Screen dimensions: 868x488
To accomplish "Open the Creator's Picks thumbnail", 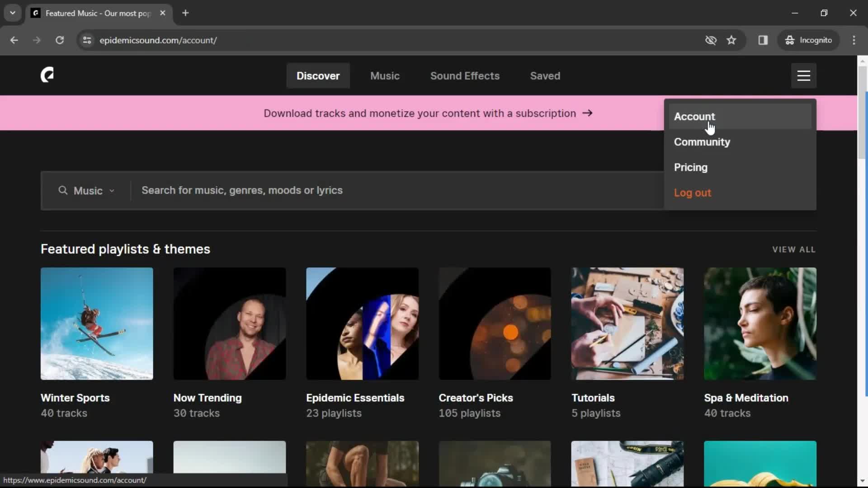I will (x=495, y=324).
